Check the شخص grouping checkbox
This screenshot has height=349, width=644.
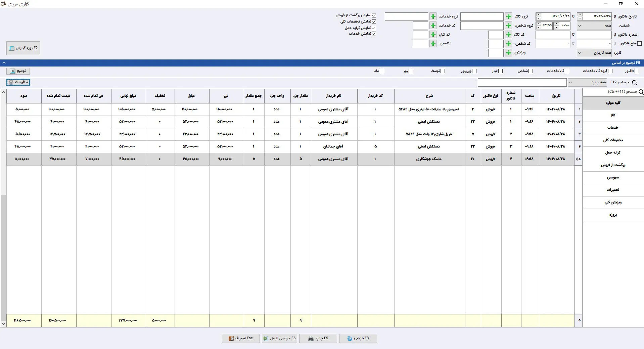[531, 71]
